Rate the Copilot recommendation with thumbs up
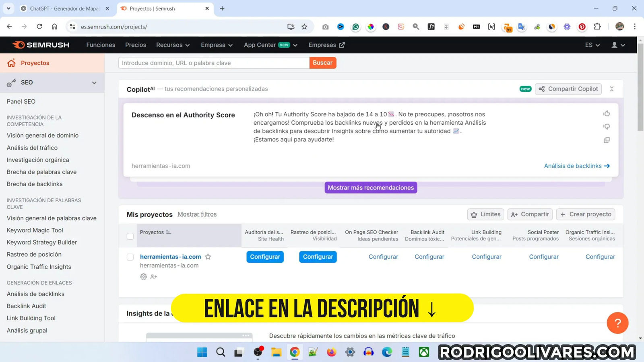This screenshot has width=644, height=362. click(607, 113)
